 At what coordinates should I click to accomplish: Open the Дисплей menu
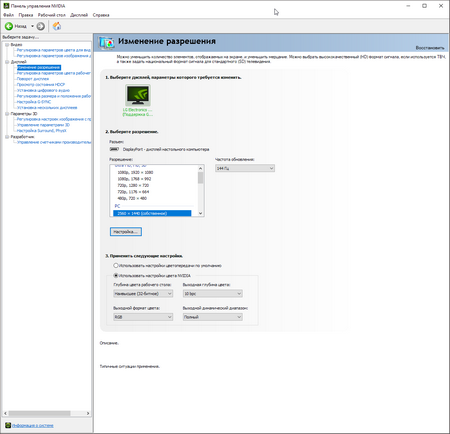[x=79, y=15]
